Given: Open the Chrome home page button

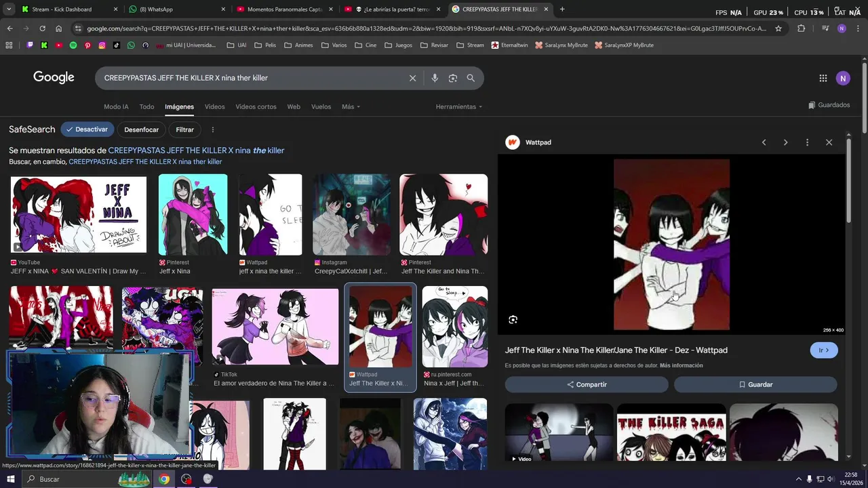Looking at the screenshot, I should coord(58,28).
